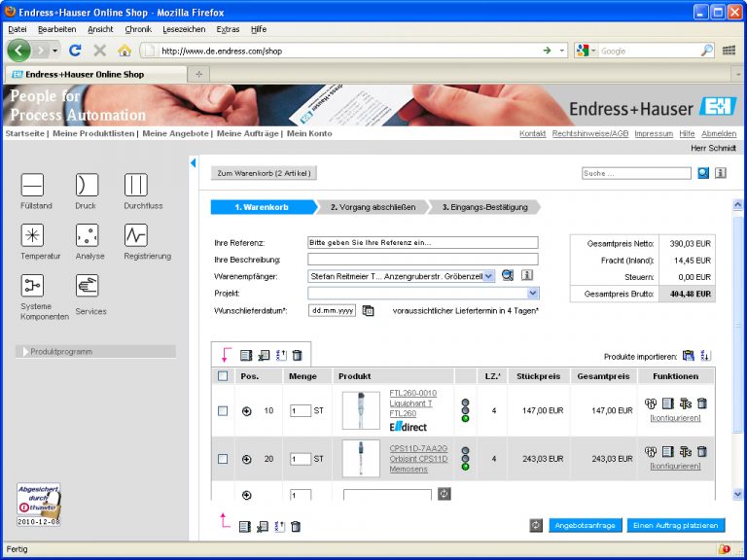Go to Meine Aufträge tab

click(247, 133)
